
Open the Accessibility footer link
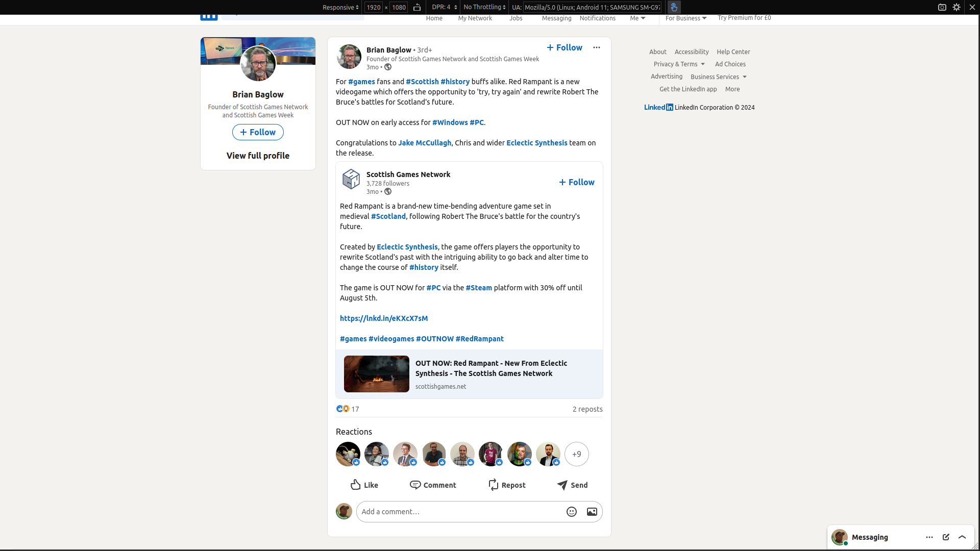point(692,52)
